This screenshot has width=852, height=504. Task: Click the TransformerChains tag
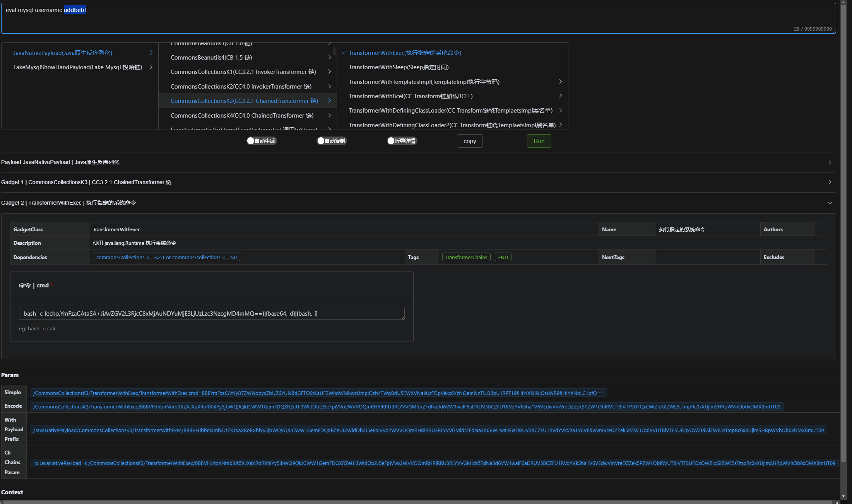466,257
